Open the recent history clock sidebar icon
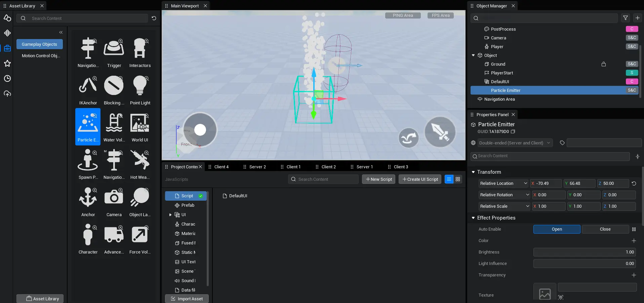This screenshot has width=644, height=303. (7, 78)
